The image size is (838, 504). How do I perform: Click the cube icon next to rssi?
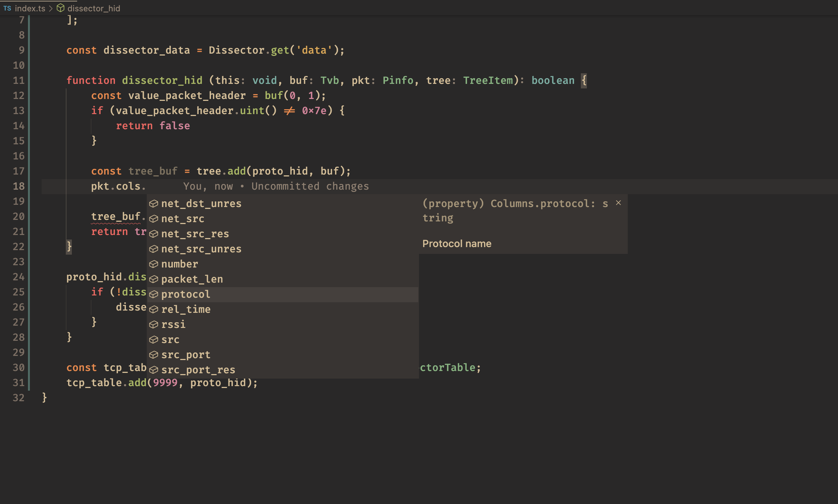[x=154, y=325]
